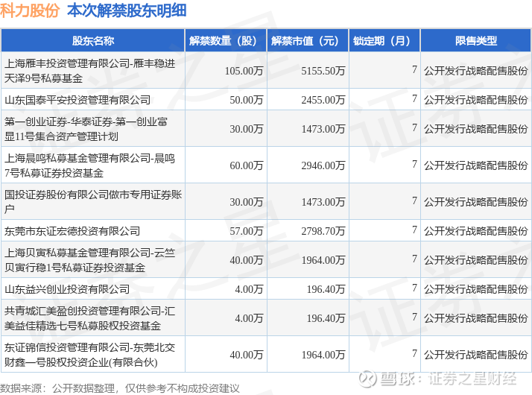Click shareholder 上海贝寅私募基金管理有限公司-云竺贝寅行稳1号
532x395 pixels.
89,260
